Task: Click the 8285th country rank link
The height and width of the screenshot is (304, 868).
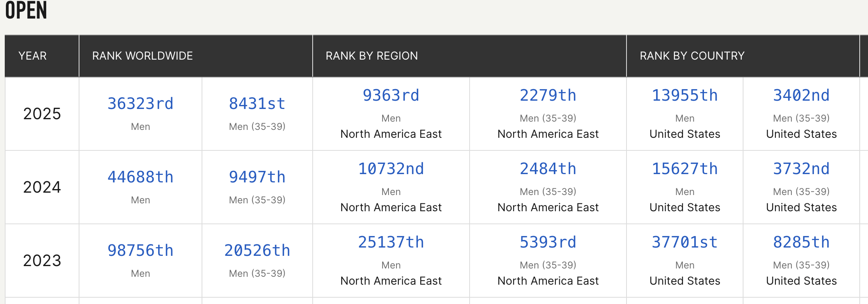Action: coord(801,242)
